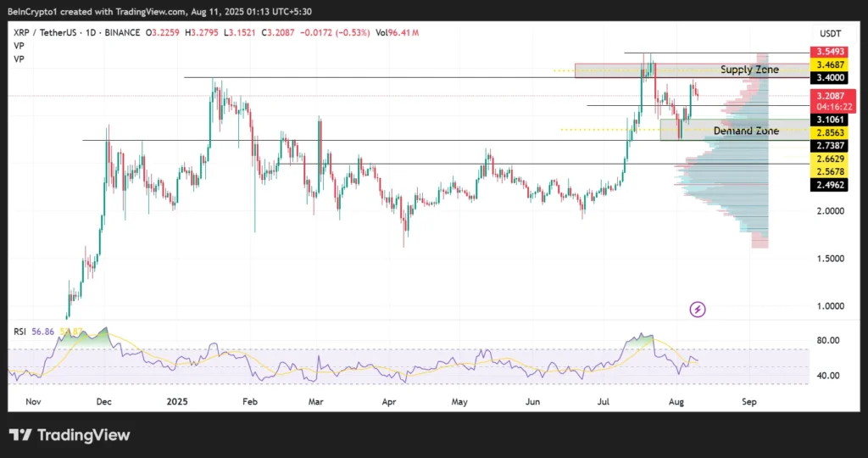Image resolution: width=868 pixels, height=458 pixels.
Task: Open the USDT currency selector
Action: 830,33
